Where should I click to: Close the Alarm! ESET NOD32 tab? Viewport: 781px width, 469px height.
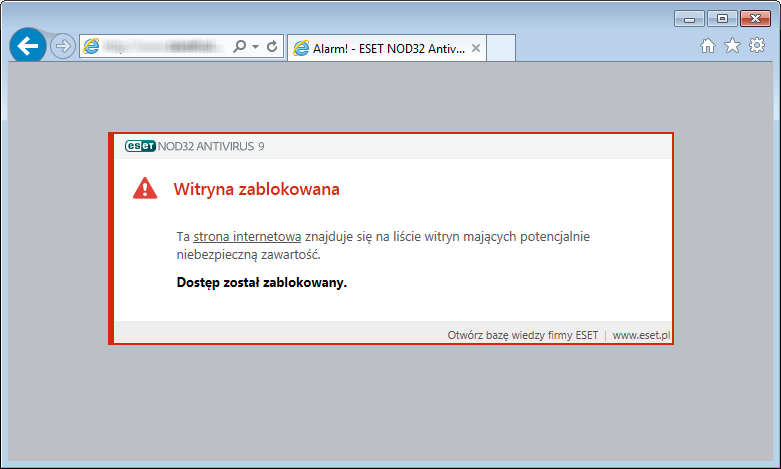coord(476,48)
